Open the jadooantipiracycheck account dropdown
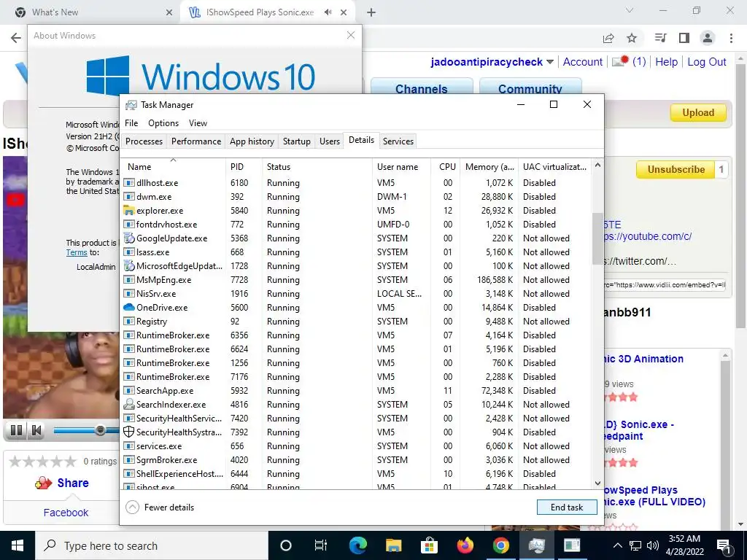This screenshot has width=747, height=560. pos(550,62)
